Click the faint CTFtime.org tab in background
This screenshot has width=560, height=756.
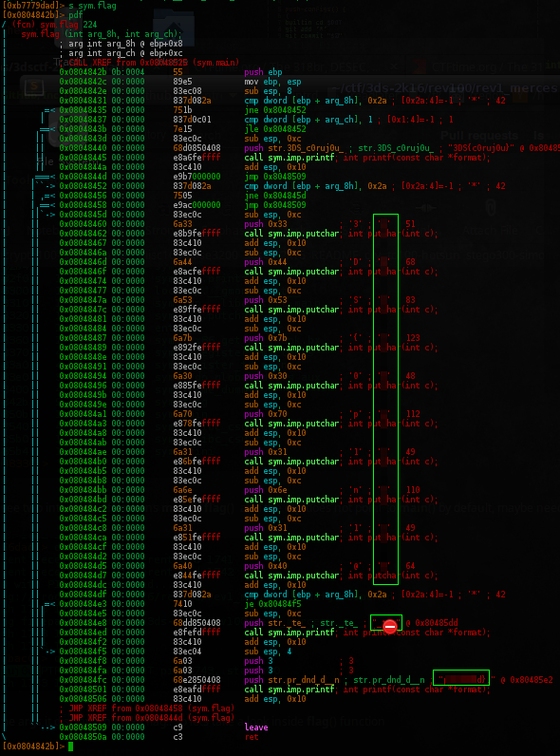487,67
